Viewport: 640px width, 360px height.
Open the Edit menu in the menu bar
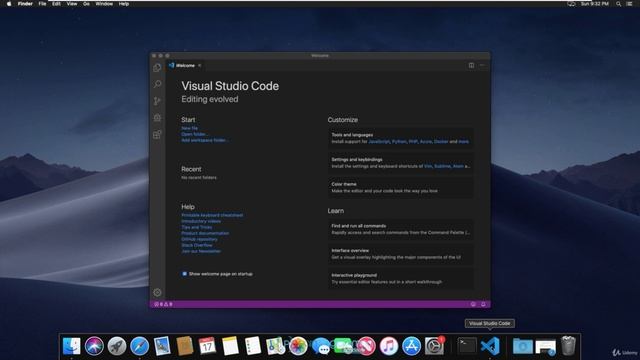pos(56,4)
